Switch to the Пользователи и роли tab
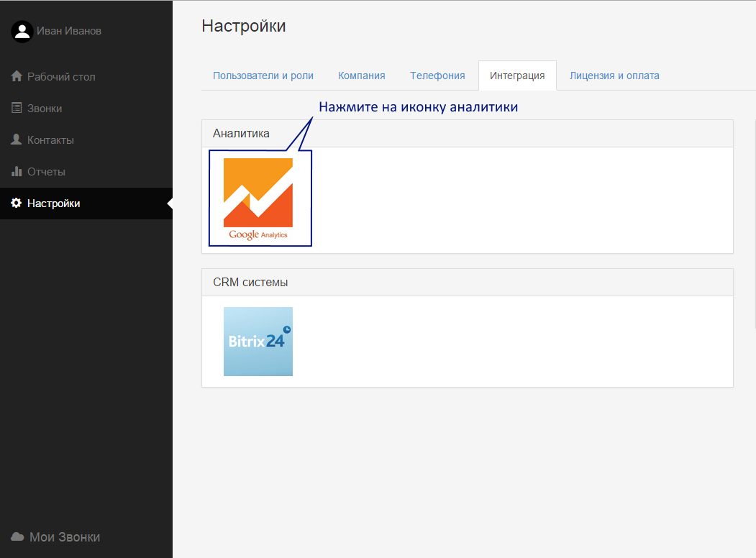Image resolution: width=756 pixels, height=558 pixels. pyautogui.click(x=263, y=76)
